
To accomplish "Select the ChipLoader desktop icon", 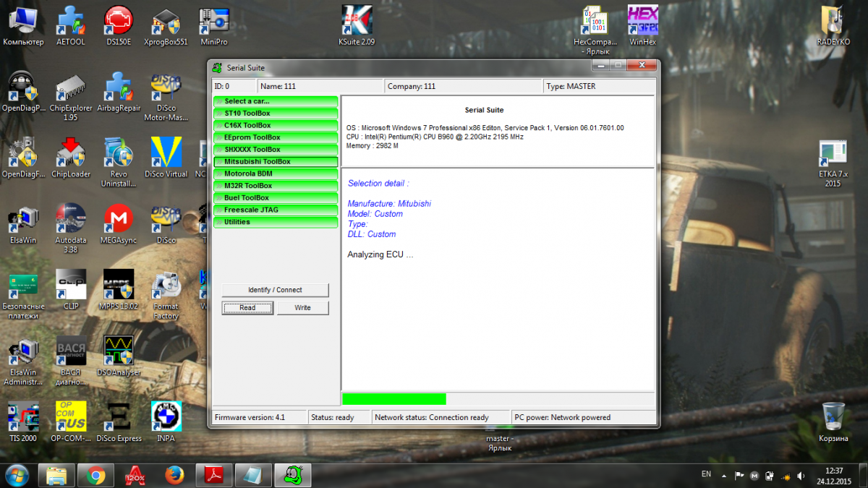I will (70, 158).
